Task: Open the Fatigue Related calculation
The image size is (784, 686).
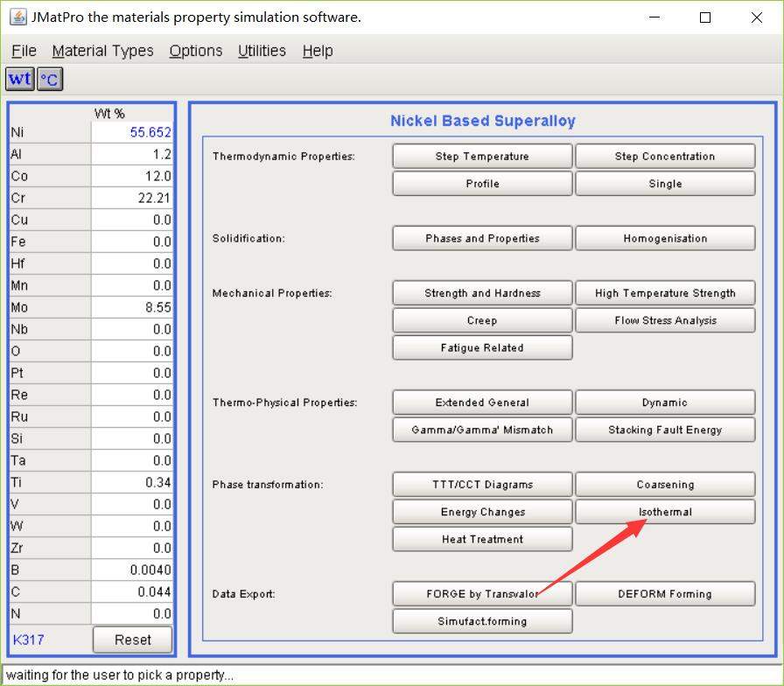Action: coord(482,347)
